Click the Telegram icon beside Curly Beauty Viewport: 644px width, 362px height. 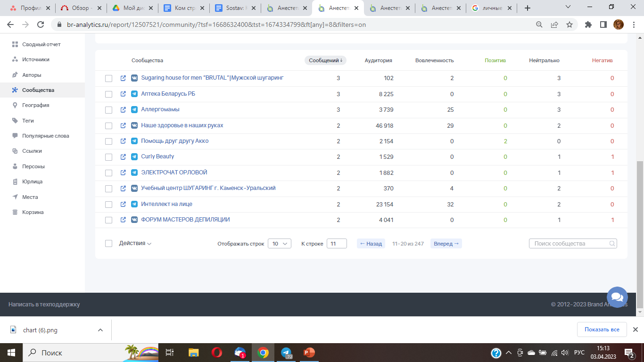tap(134, 157)
